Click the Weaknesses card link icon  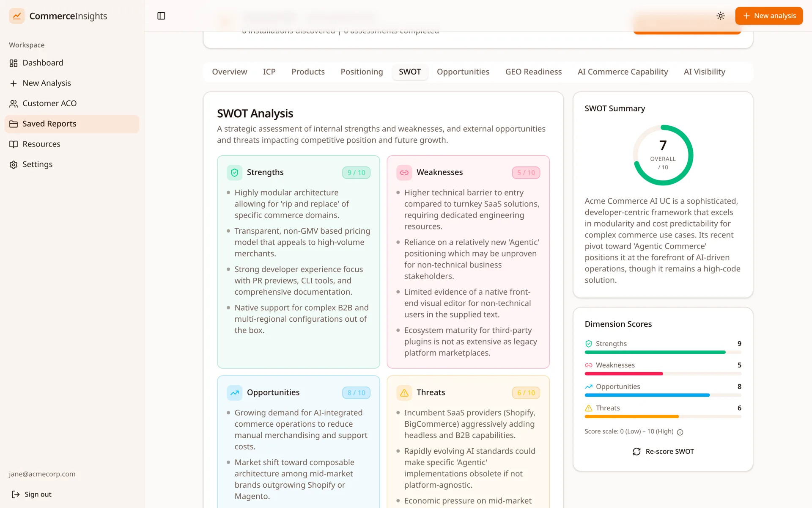[x=404, y=172]
